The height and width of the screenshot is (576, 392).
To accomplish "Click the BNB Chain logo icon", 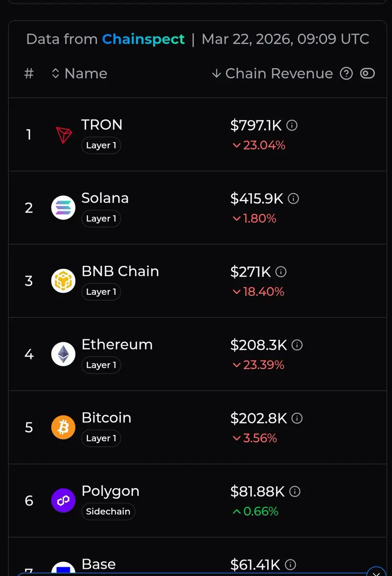I will 63,281.
